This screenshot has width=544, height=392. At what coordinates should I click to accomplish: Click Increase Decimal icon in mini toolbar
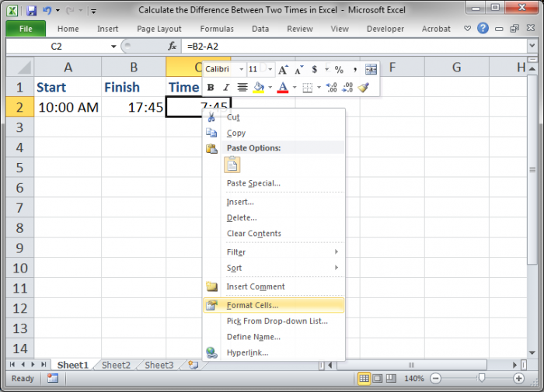point(331,88)
